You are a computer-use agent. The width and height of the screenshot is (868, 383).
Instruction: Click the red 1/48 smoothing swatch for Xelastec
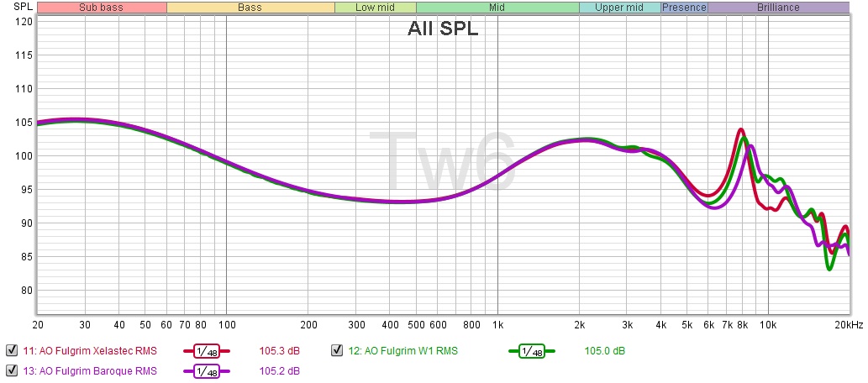(x=207, y=351)
